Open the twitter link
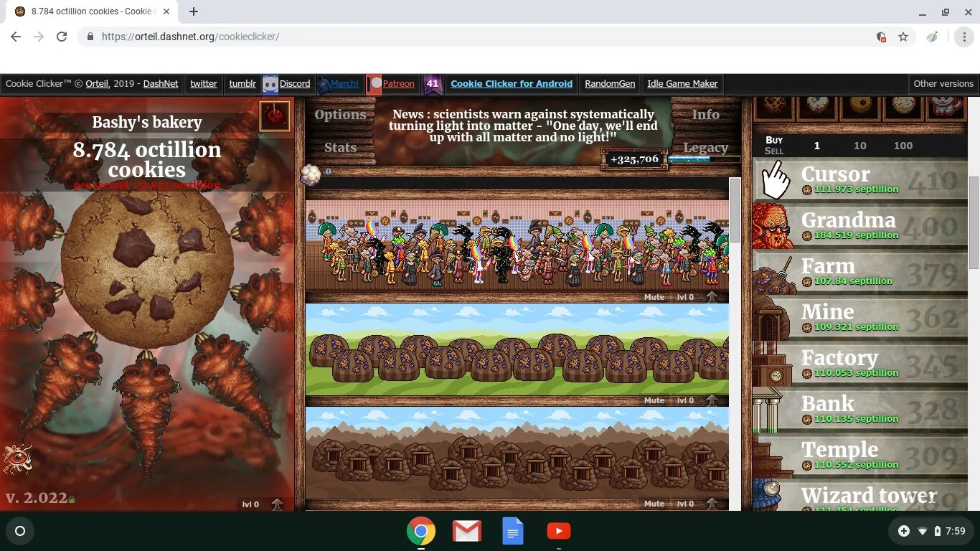 click(x=204, y=84)
